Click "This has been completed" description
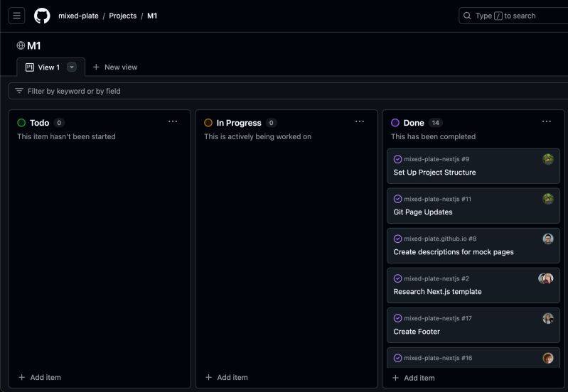Image resolution: width=568 pixels, height=392 pixels. 433,136
